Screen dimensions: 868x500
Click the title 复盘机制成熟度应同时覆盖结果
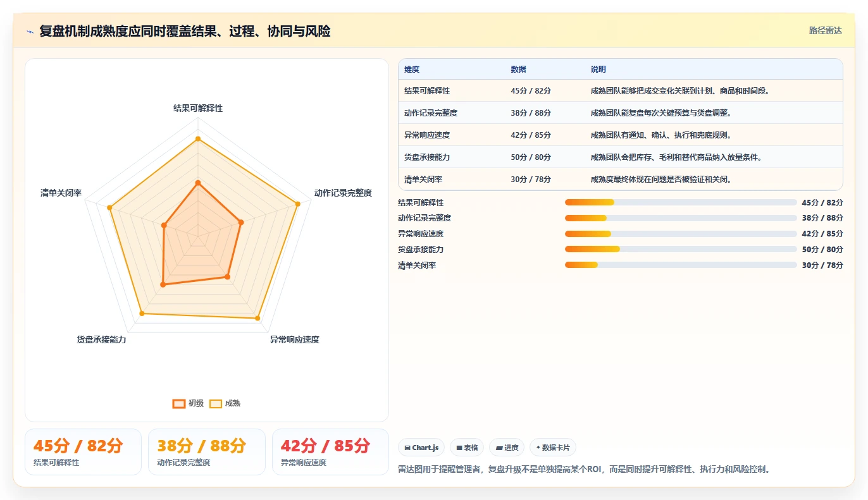pos(185,31)
